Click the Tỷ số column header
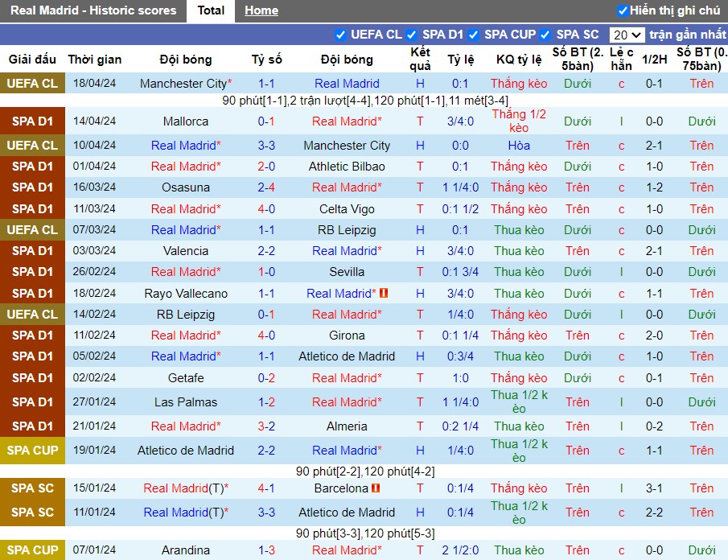 [267, 60]
